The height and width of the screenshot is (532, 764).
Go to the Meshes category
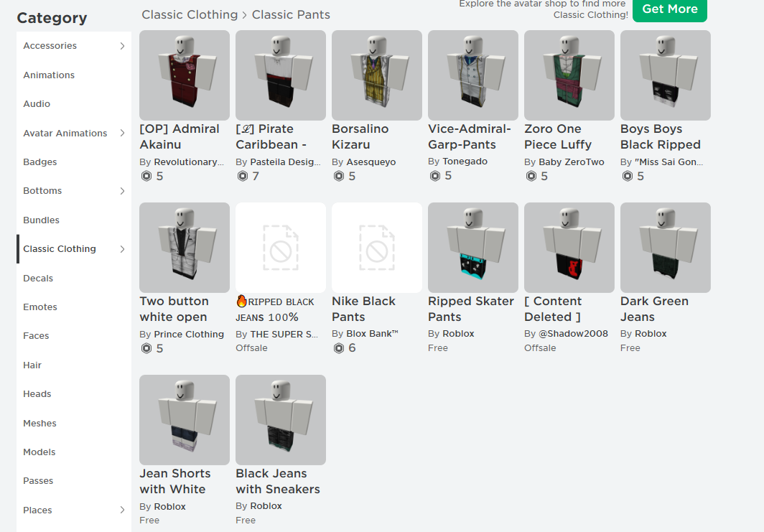pos(39,424)
